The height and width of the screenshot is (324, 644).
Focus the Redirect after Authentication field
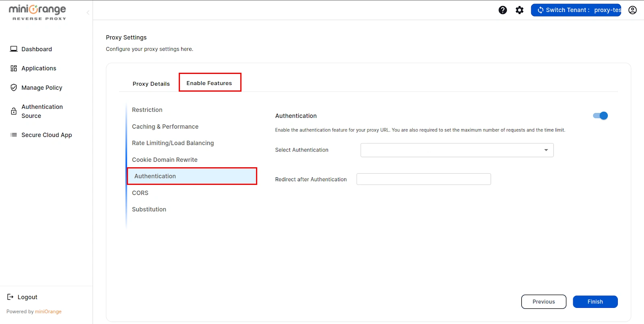424,179
